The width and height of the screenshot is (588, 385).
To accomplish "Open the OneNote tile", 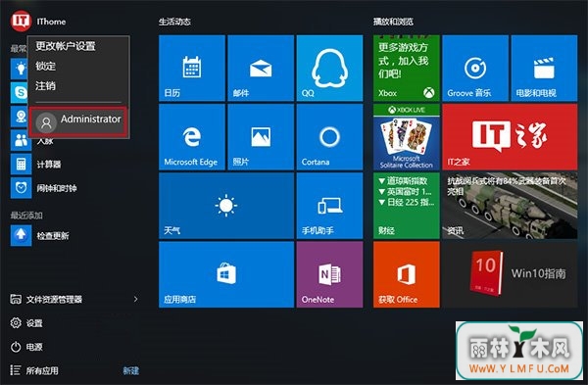I will click(x=329, y=274).
